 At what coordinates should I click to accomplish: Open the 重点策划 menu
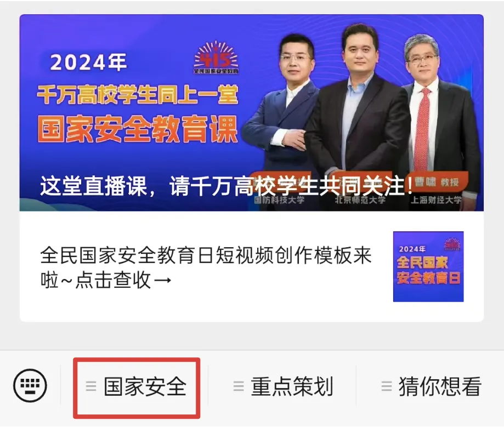pos(283,386)
